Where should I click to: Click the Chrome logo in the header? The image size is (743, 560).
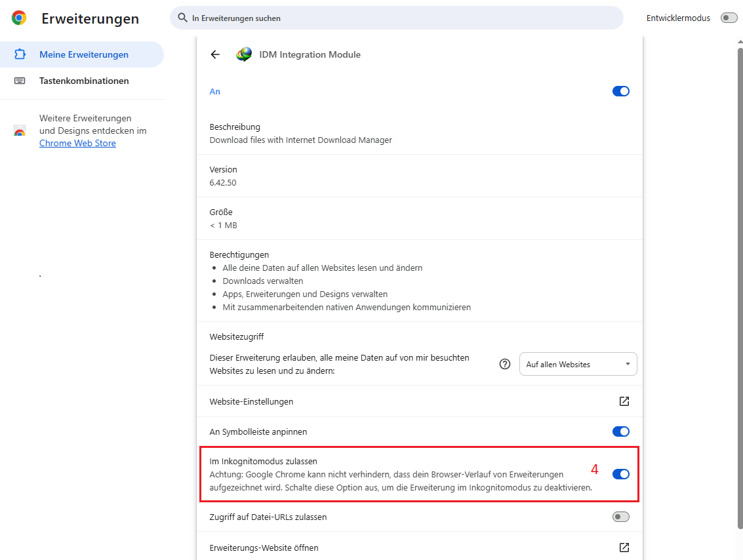[19, 18]
